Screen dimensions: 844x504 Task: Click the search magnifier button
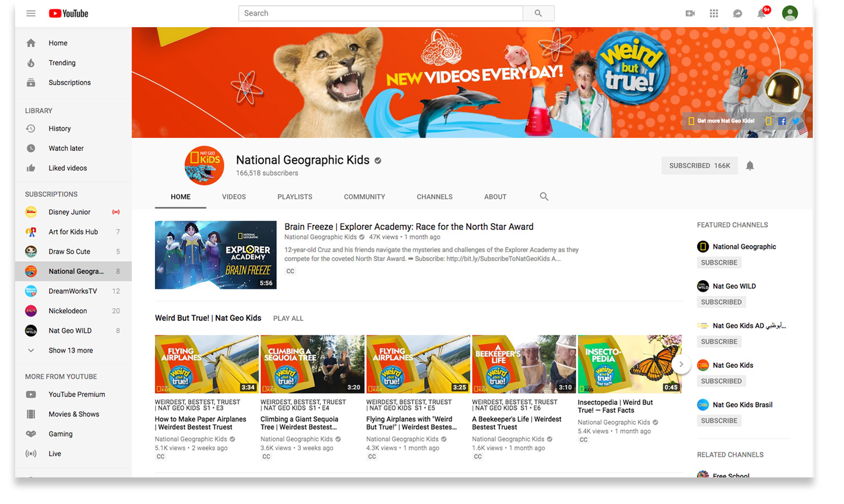click(538, 14)
